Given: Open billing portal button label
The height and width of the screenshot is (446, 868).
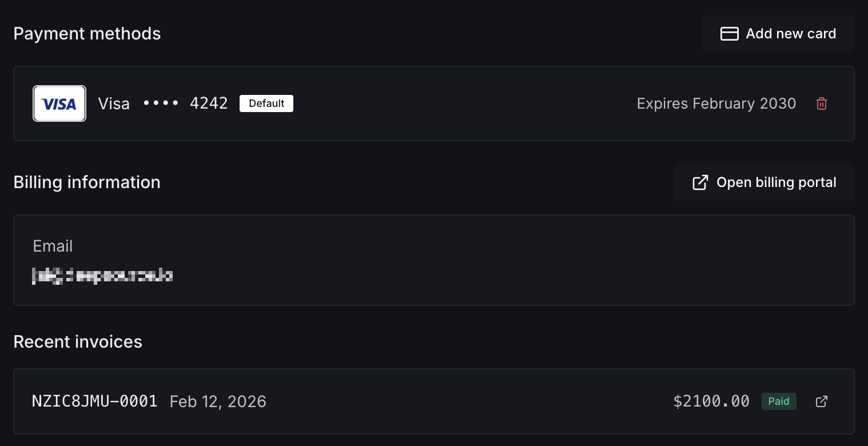Looking at the screenshot, I should click(x=776, y=182).
